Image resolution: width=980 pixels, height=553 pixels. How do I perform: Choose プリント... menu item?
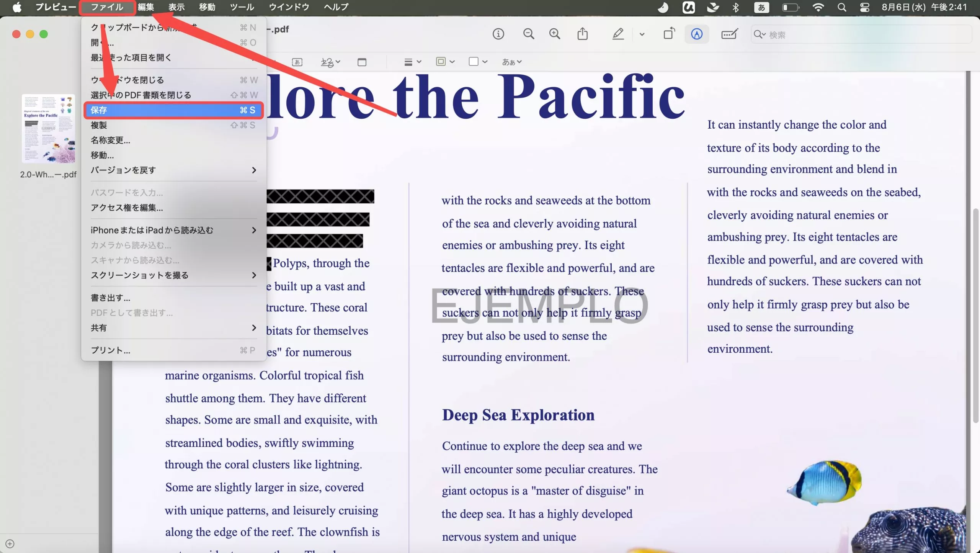point(173,350)
